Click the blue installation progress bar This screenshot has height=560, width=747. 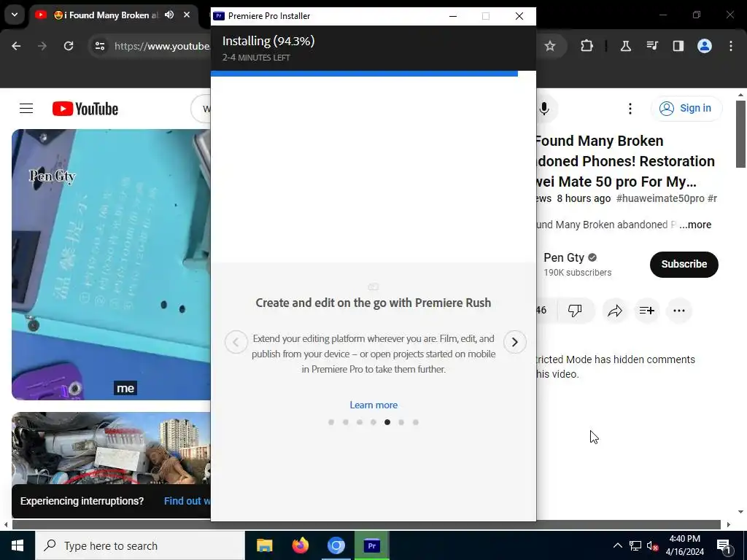[x=364, y=74]
